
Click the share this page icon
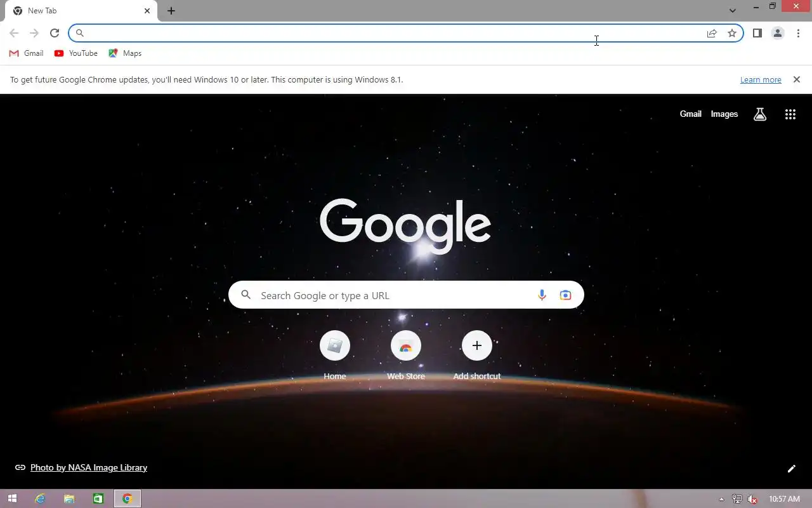[712, 33]
